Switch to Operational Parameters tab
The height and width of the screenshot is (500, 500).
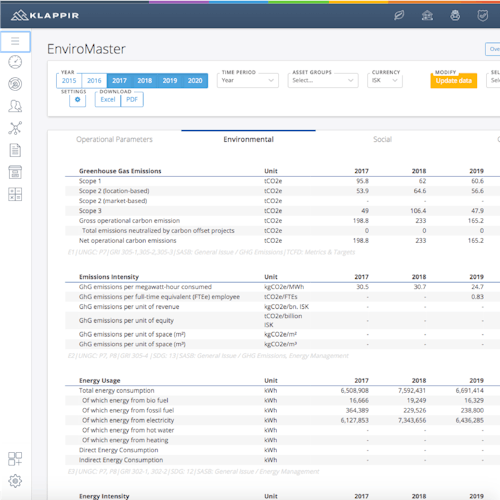click(114, 139)
